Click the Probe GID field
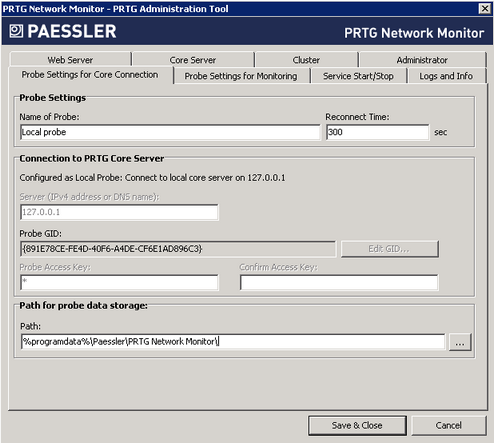 [x=178, y=249]
